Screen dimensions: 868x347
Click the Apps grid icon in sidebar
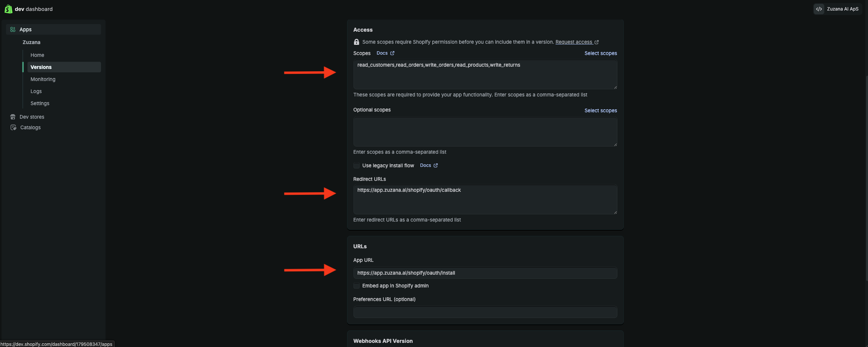pyautogui.click(x=13, y=29)
